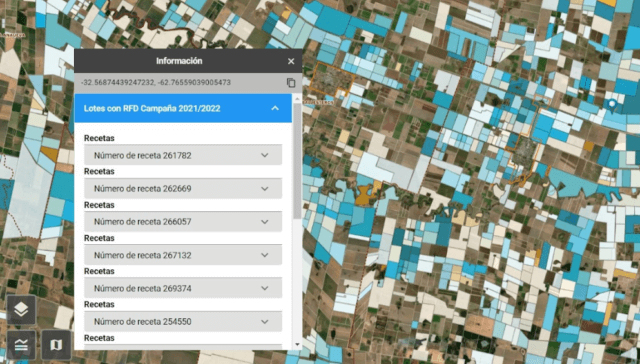Expand Número de receta 262669
640x364 pixels.
[x=183, y=189]
